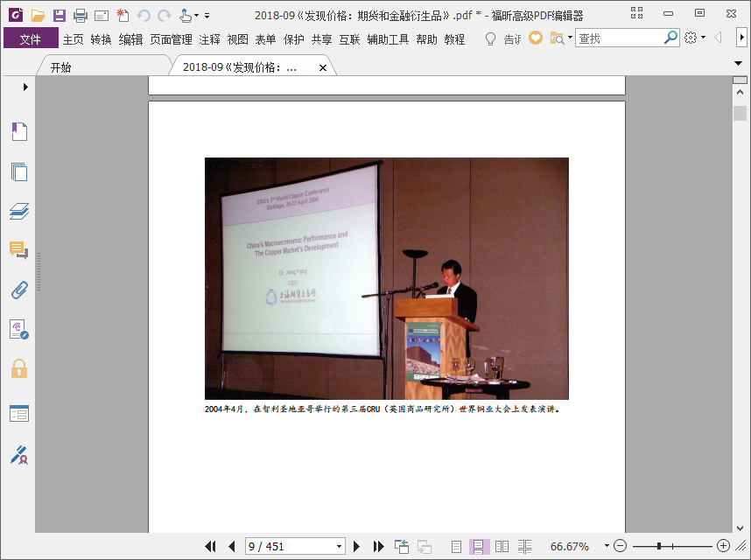Viewport: 751px width, 560px height.
Task: Switch to the 转换 ribbon tab
Action: (x=101, y=39)
